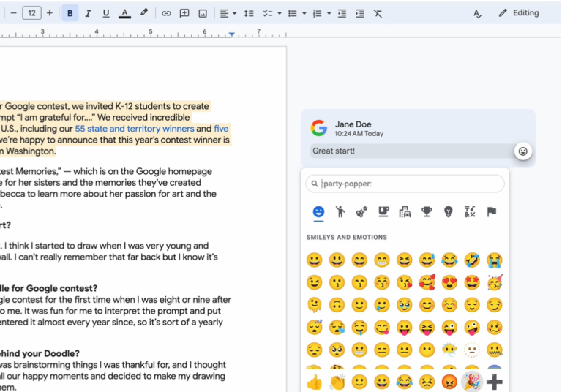Pick the winking face emoji
This screenshot has width=562, height=392.
[315, 283]
